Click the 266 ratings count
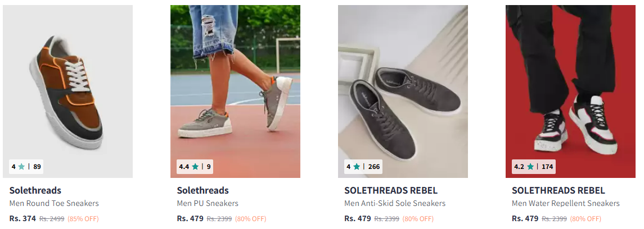This screenshot has width=644, height=229. coord(374,167)
